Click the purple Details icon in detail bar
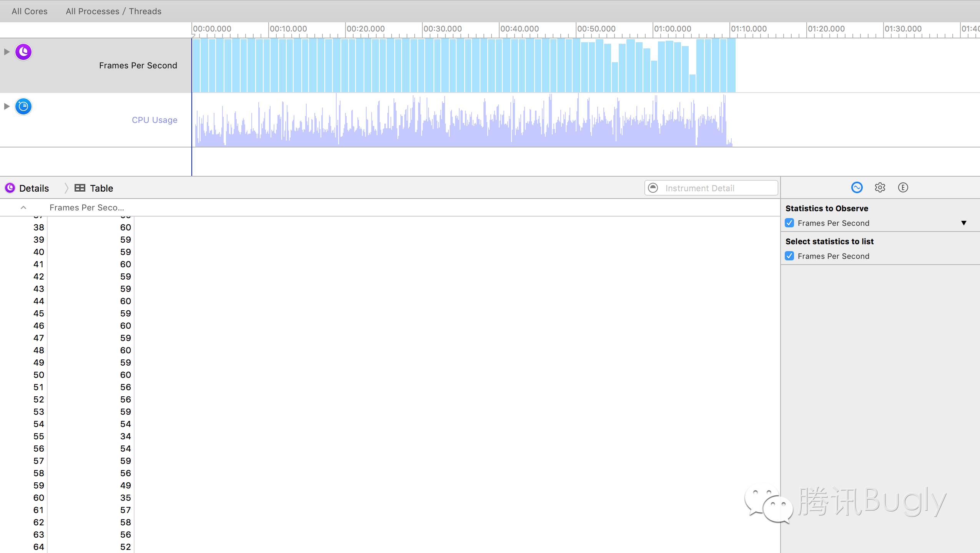Image resolution: width=980 pixels, height=553 pixels. (10, 188)
